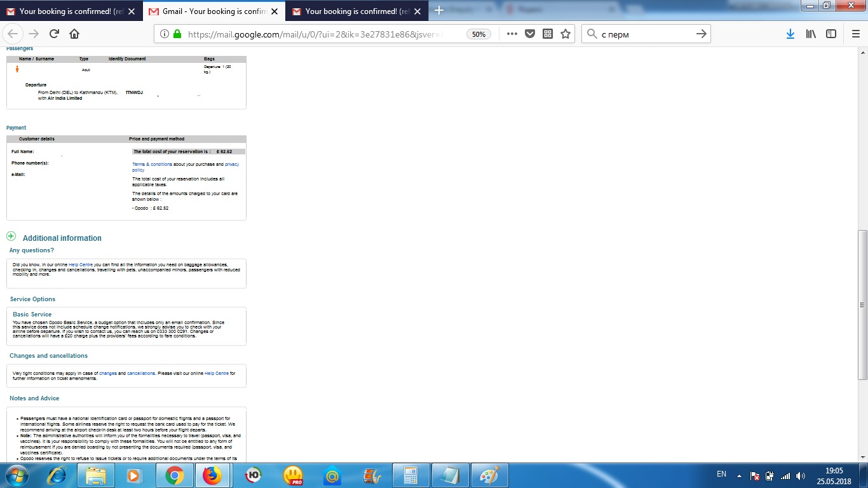Save page to Pocket
The height and width of the screenshot is (488, 868).
530,34
